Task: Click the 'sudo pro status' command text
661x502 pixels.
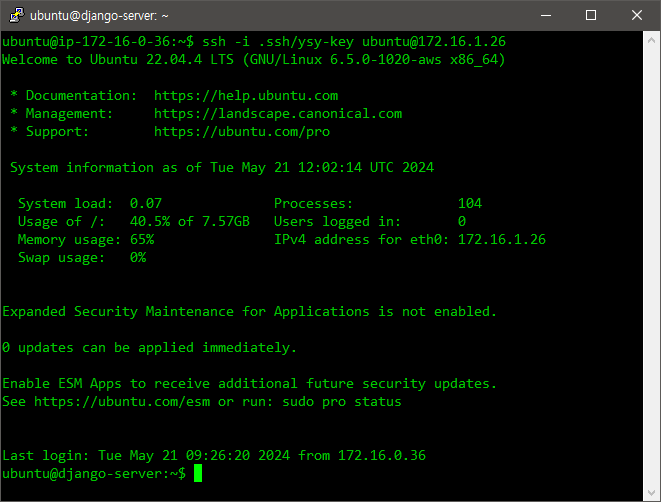Action: [x=341, y=402]
